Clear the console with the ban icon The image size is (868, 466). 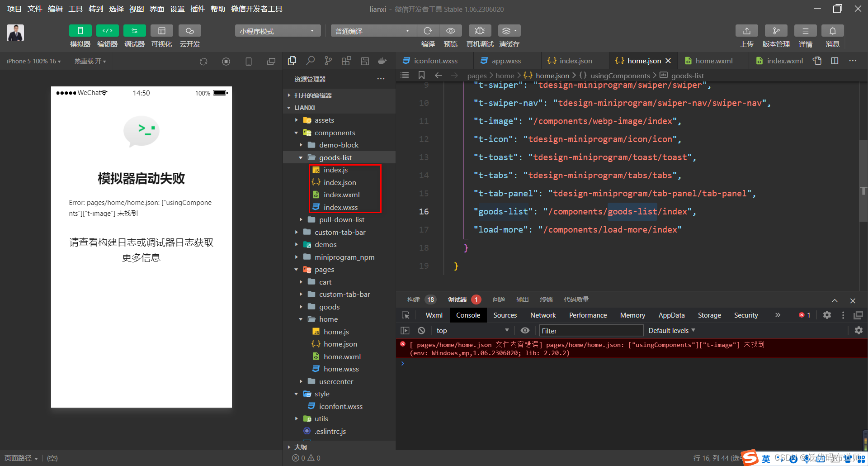[421, 331]
